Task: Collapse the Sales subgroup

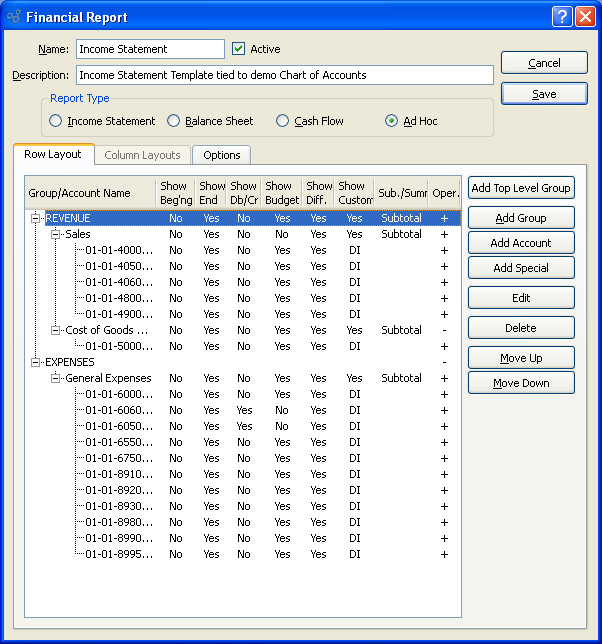Action: pos(56,234)
